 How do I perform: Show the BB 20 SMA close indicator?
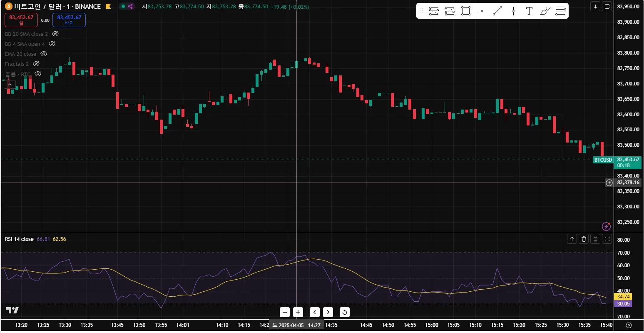point(55,34)
